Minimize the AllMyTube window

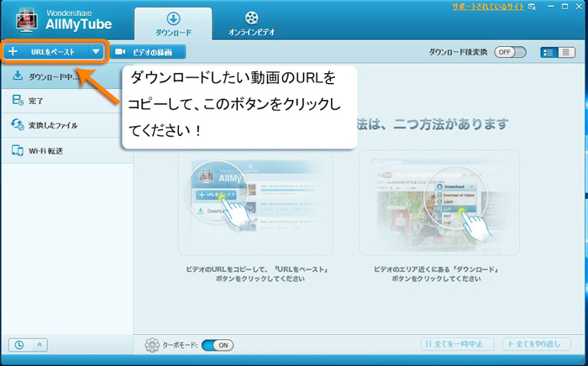551,7
